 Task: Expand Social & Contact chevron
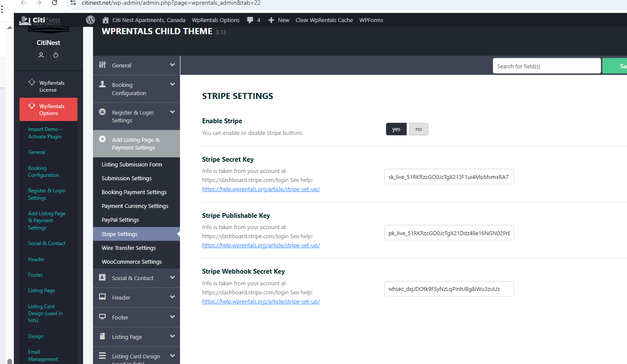172,278
